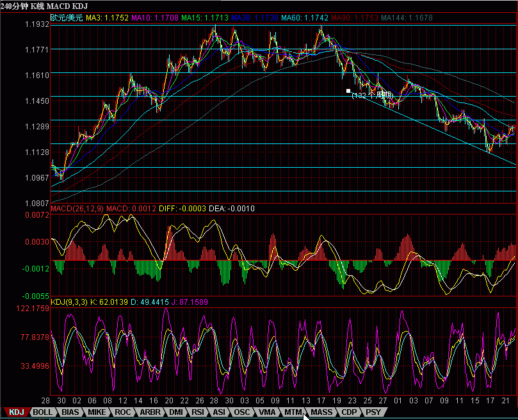Viewport: 518px width, 420px height.
Task: Click the 122.1759 KDJ axis label
Action: (x=33, y=309)
